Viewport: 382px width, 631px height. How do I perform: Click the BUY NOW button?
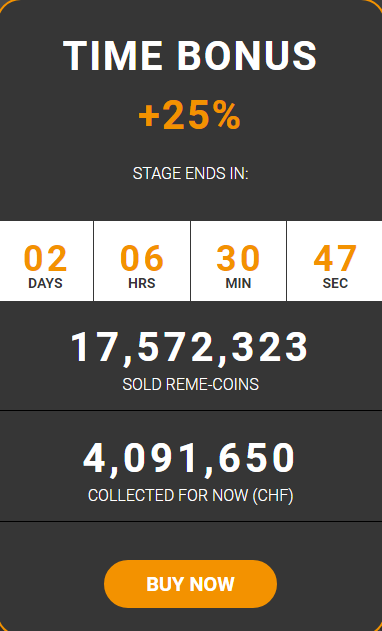190,584
